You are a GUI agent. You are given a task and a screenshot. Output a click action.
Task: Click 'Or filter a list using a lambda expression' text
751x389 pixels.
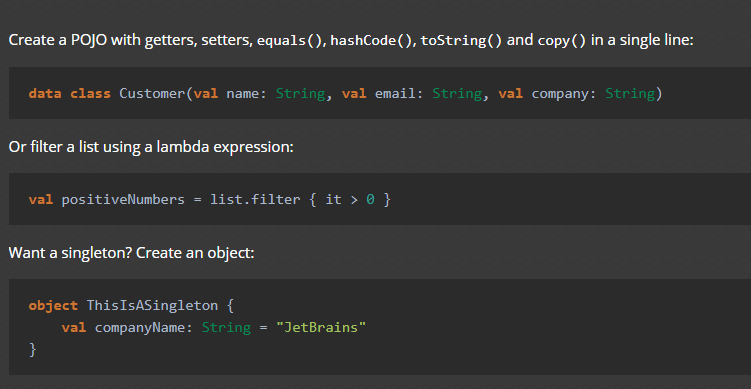(151, 147)
